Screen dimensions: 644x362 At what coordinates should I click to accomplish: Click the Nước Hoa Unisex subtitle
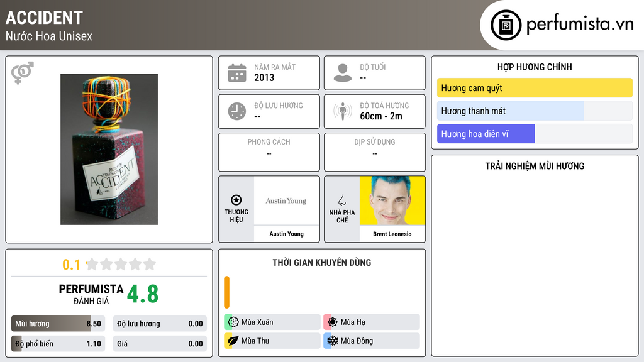point(49,36)
